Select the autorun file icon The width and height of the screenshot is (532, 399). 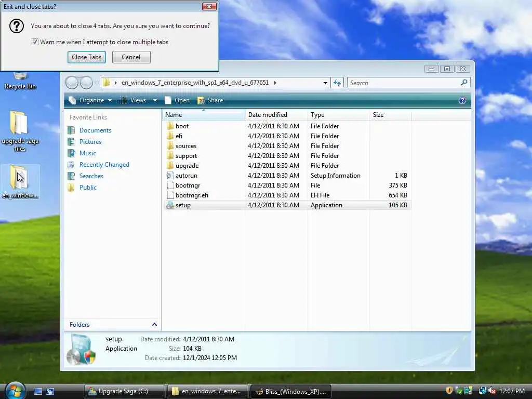click(170, 176)
